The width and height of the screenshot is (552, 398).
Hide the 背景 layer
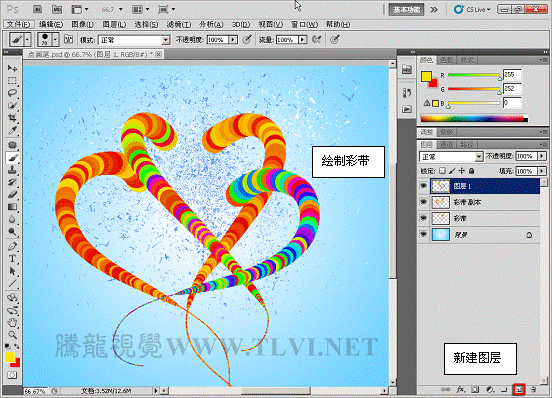click(x=424, y=234)
